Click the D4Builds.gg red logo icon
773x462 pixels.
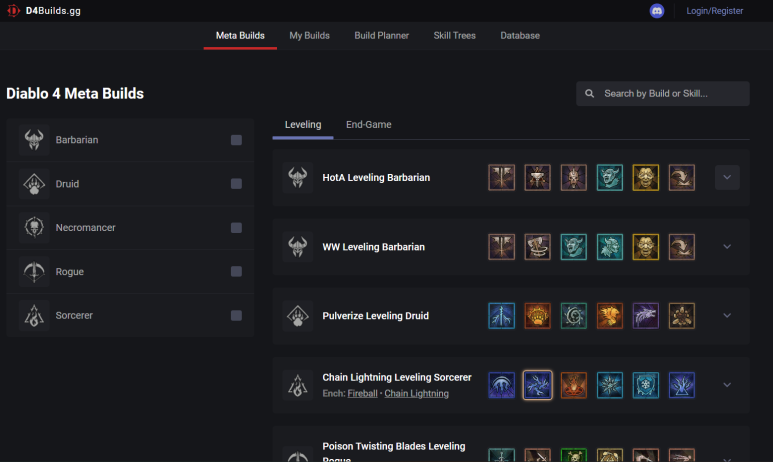point(13,10)
